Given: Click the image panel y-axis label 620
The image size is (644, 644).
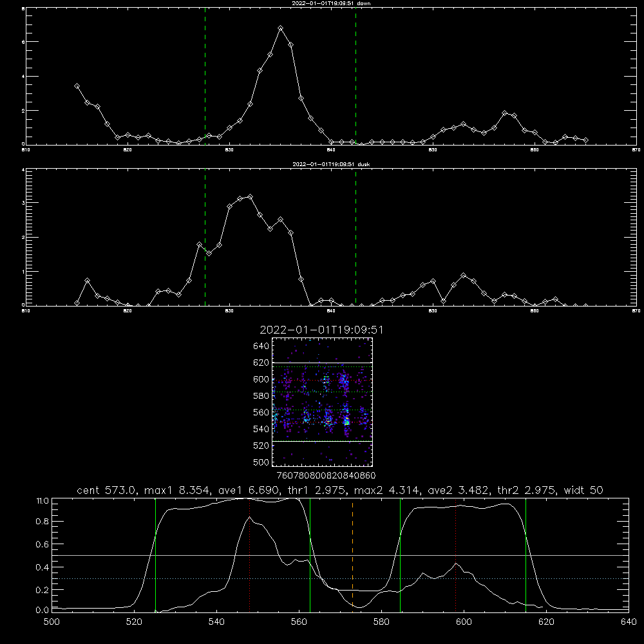Looking at the screenshot, I should (x=261, y=363).
